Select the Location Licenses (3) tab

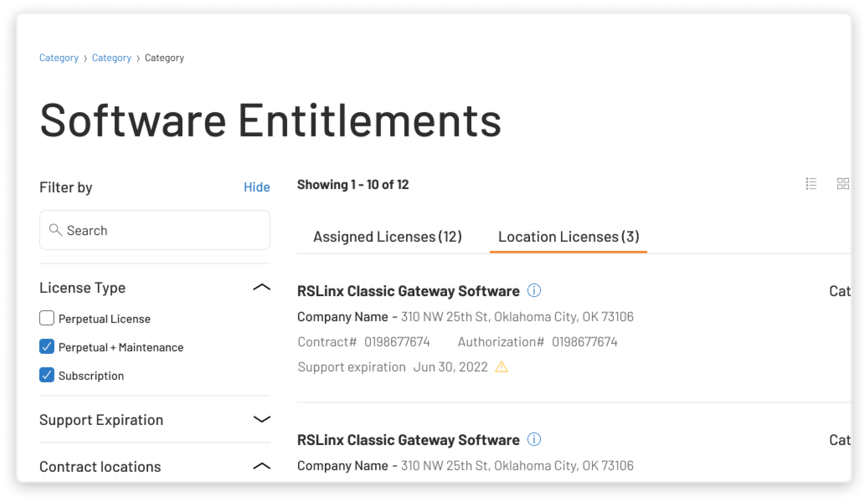click(568, 237)
